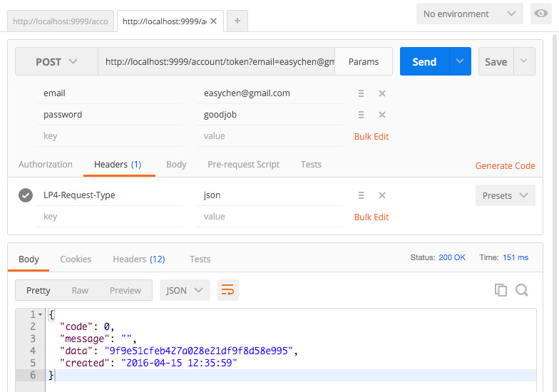Copy response body to clipboard
The height and width of the screenshot is (392, 559).
[501, 290]
